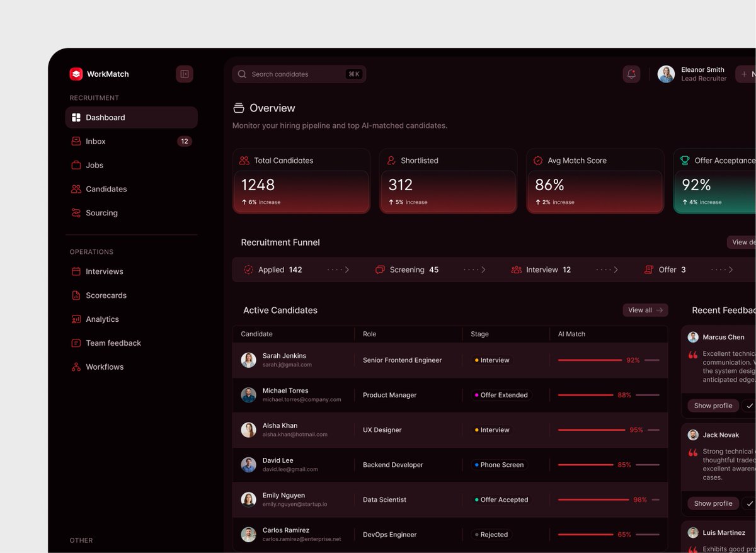This screenshot has height=553, width=756.
Task: Click the Offer Acceptance trophy icon
Action: click(685, 161)
